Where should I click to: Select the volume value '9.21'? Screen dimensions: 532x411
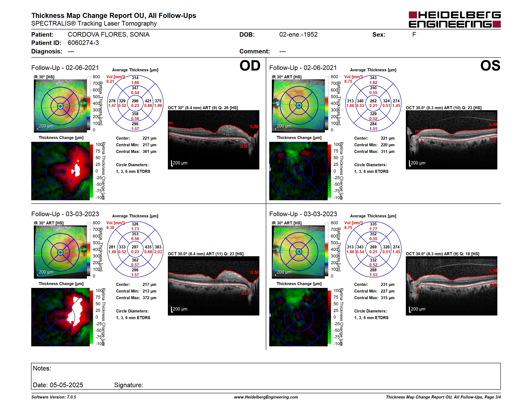[110, 81]
